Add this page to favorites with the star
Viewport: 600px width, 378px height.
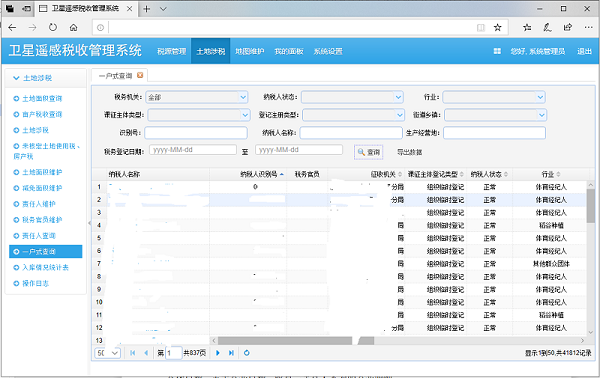coord(497,28)
